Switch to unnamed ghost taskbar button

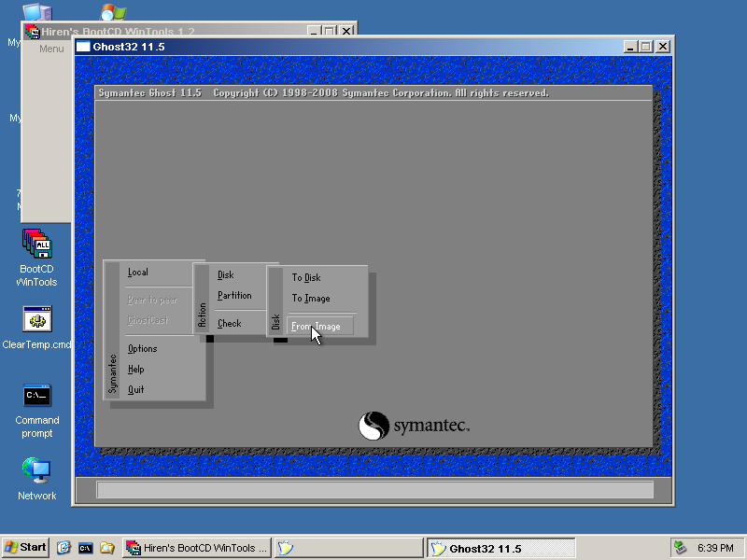(348, 548)
